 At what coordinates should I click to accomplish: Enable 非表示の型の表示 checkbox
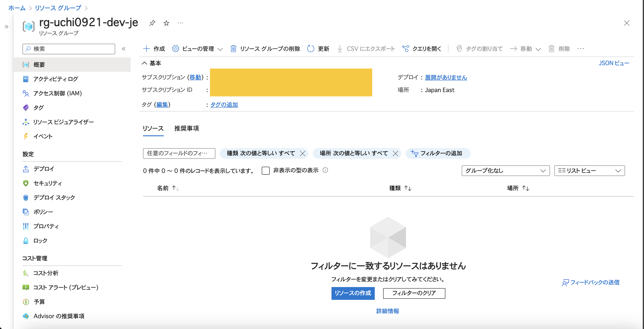click(266, 170)
